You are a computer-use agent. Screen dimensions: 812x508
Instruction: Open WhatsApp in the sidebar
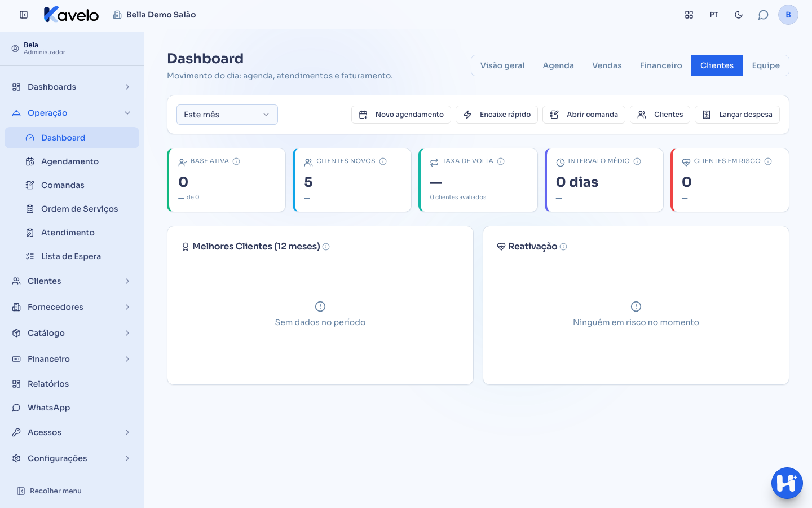pos(72,408)
